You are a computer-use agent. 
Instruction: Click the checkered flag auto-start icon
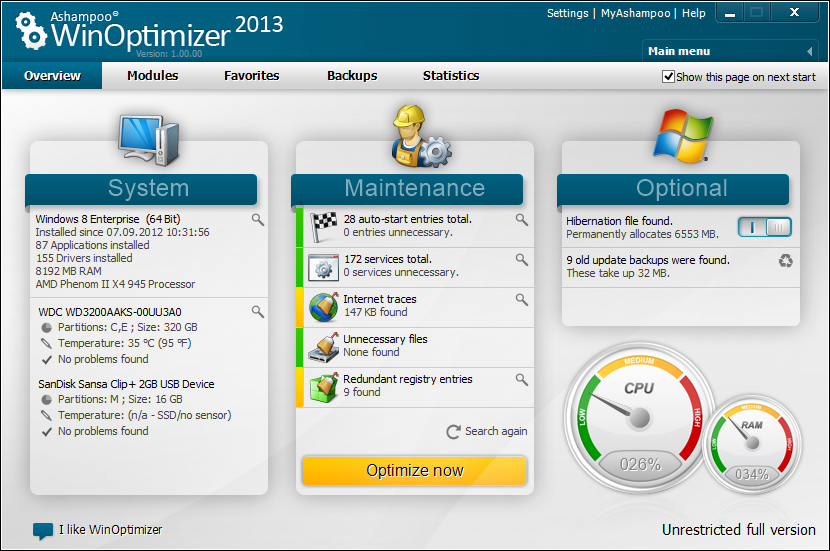pos(323,227)
